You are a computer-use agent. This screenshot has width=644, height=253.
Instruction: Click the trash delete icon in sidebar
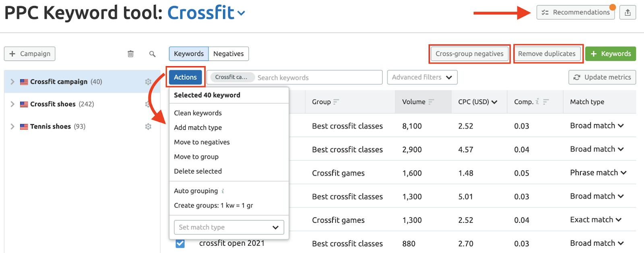130,54
